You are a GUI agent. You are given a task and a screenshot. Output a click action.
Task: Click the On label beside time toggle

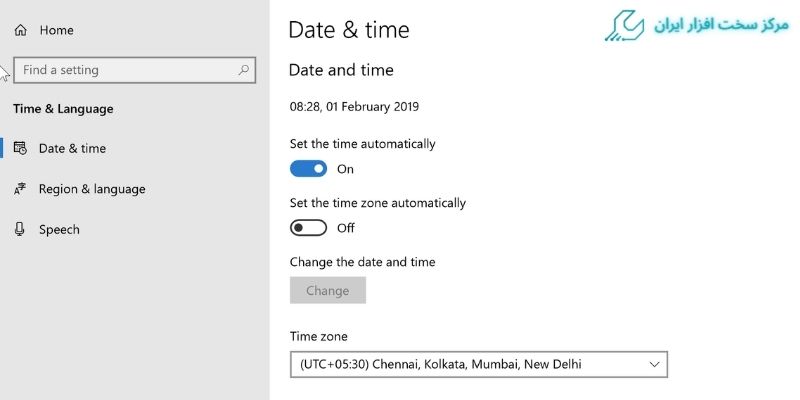[345, 169]
